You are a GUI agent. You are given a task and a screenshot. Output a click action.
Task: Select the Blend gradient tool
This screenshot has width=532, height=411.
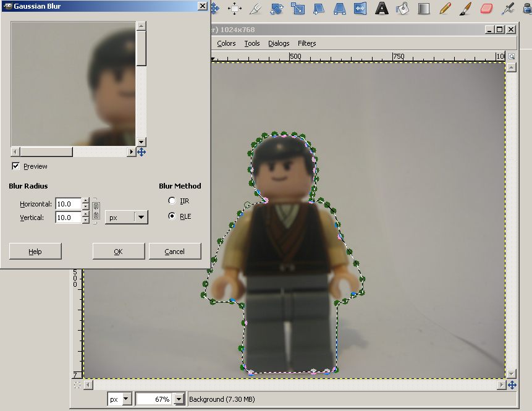[x=424, y=9]
